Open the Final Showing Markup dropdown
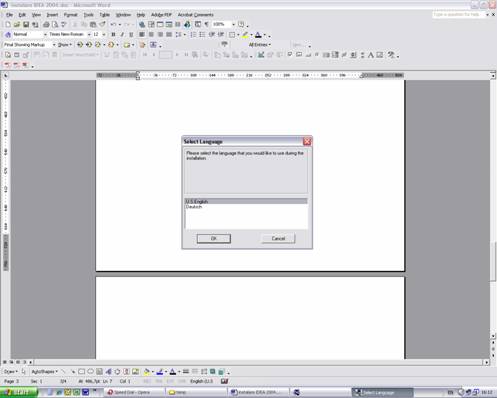This screenshot has height=398, width=497. [54, 45]
